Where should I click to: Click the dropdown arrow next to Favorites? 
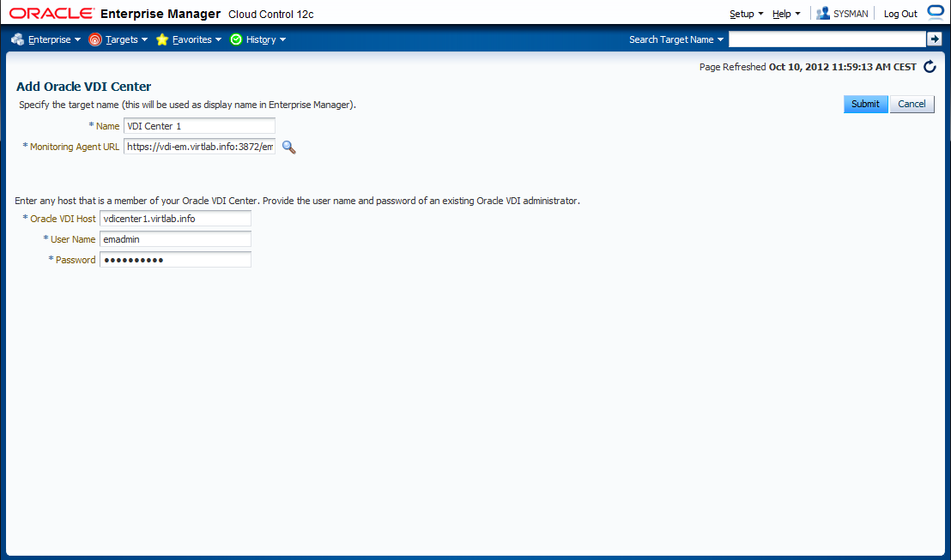coord(218,40)
